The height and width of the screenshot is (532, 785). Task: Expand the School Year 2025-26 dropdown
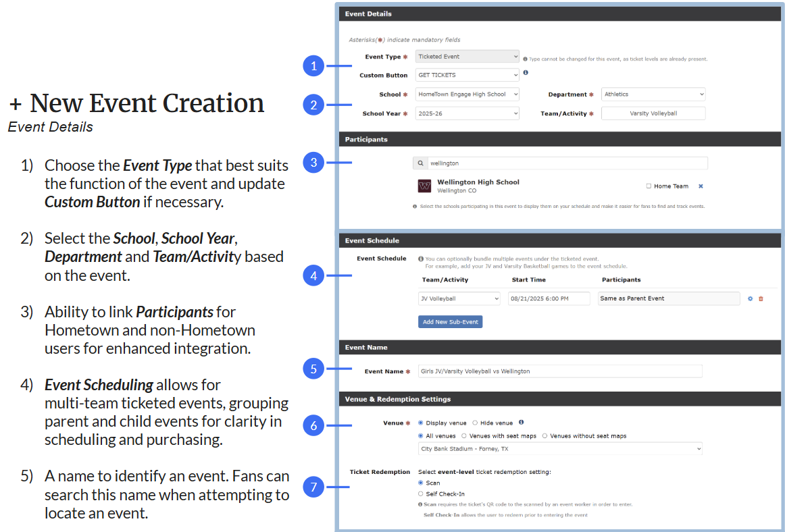click(x=467, y=113)
